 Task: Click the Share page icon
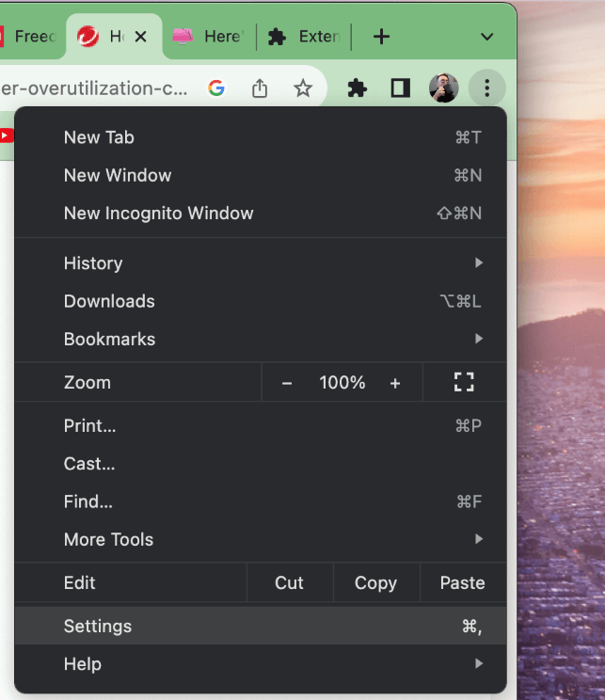click(260, 88)
